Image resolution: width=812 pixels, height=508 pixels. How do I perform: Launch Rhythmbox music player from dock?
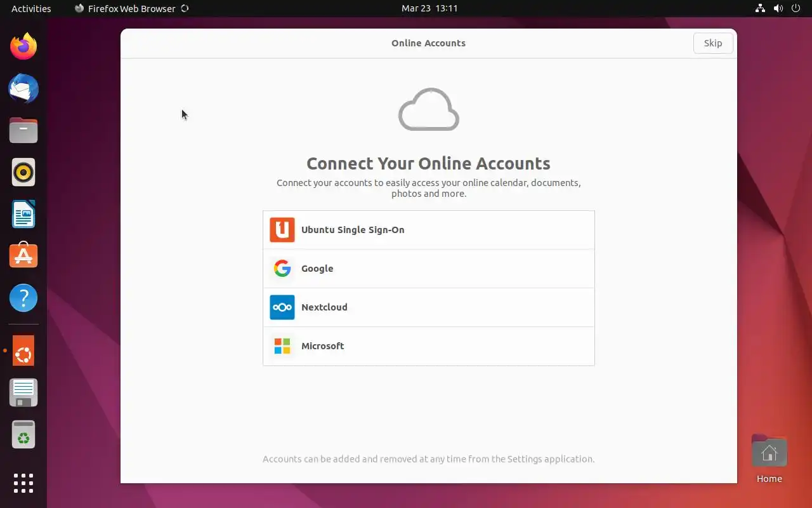pyautogui.click(x=23, y=172)
